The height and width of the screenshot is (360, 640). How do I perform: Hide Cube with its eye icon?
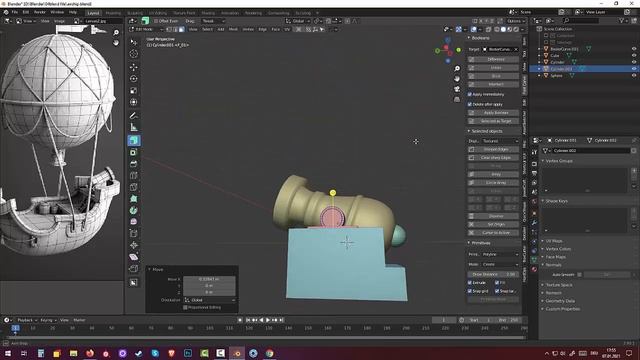(x=634, y=56)
